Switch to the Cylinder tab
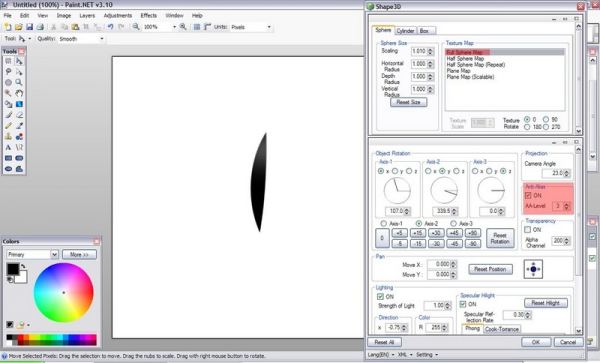600x363 pixels. click(405, 31)
